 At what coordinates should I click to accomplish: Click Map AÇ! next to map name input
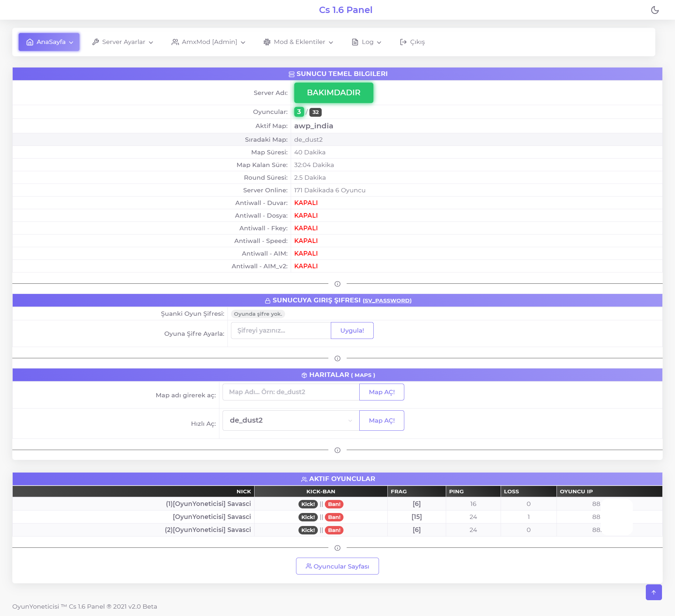coord(382,392)
